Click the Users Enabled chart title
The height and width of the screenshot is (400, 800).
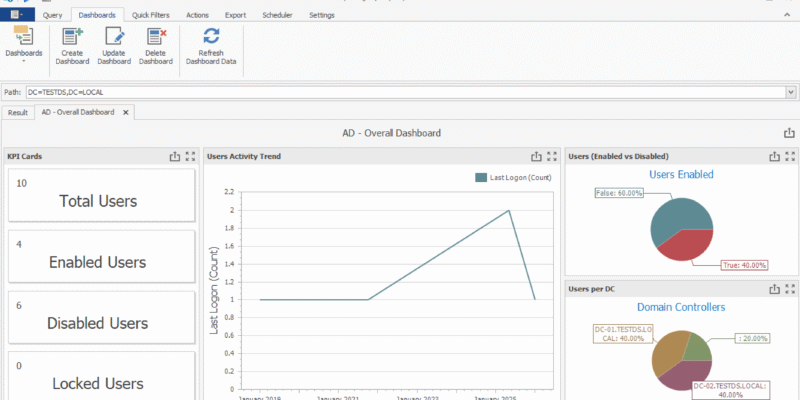pyautogui.click(x=681, y=174)
